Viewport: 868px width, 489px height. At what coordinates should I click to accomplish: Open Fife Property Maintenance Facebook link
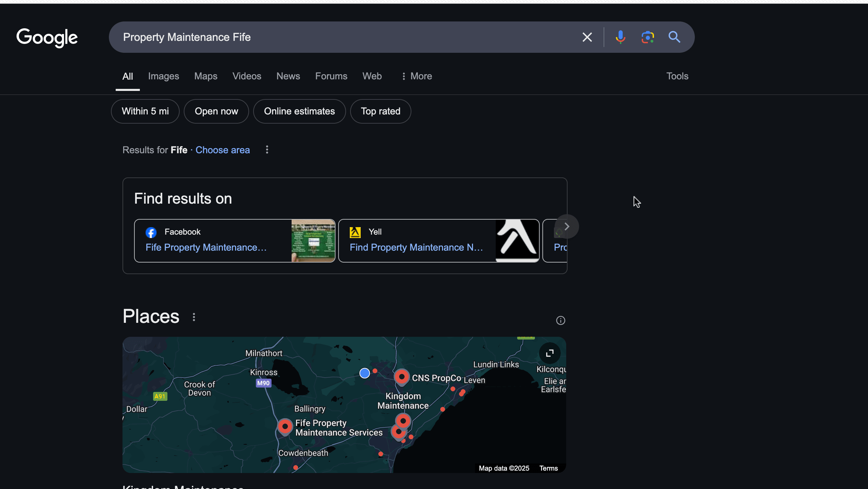(206, 248)
